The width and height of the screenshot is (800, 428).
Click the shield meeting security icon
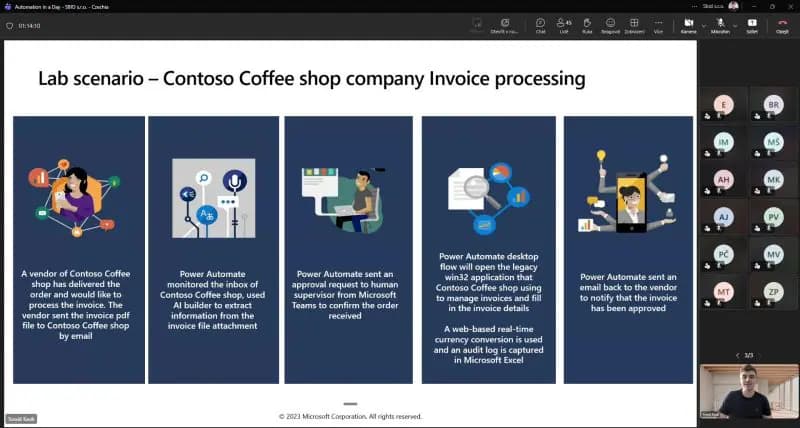pos(9,26)
